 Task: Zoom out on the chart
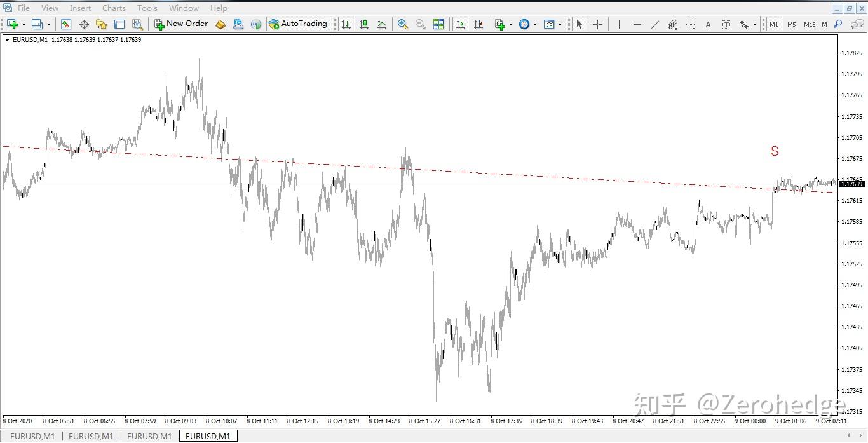click(420, 24)
